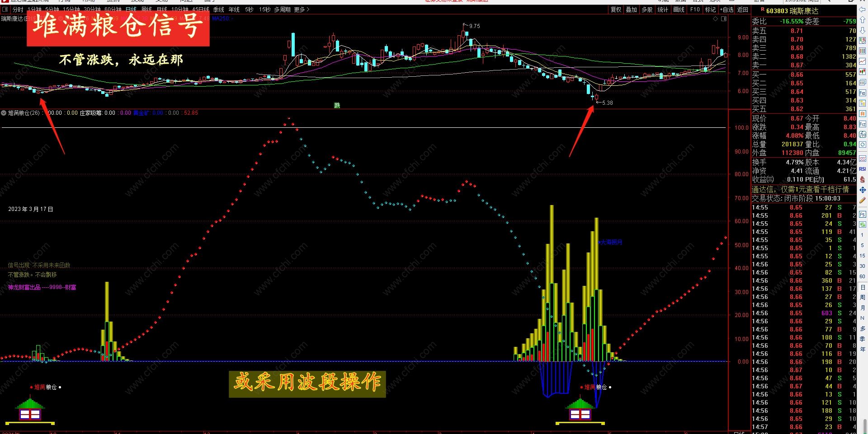The height and width of the screenshot is (434, 868).
Task: Click the panel layout icon at toolbar left
Action: [5, 9]
